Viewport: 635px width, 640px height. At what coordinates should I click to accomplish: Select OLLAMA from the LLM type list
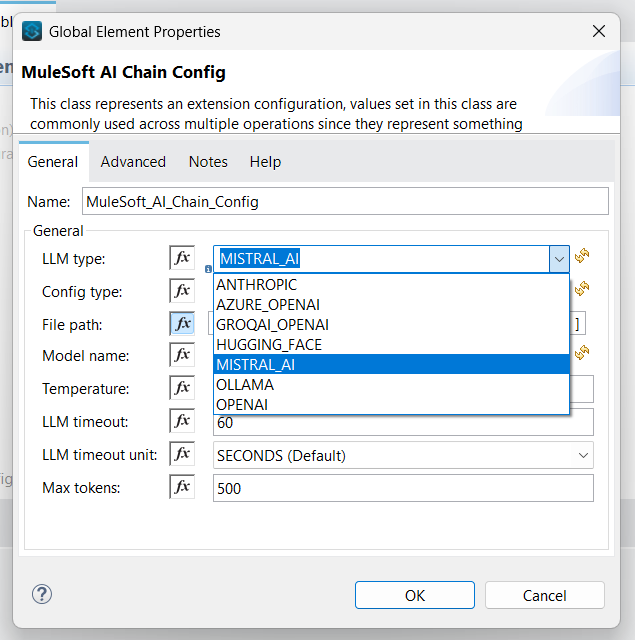point(391,384)
